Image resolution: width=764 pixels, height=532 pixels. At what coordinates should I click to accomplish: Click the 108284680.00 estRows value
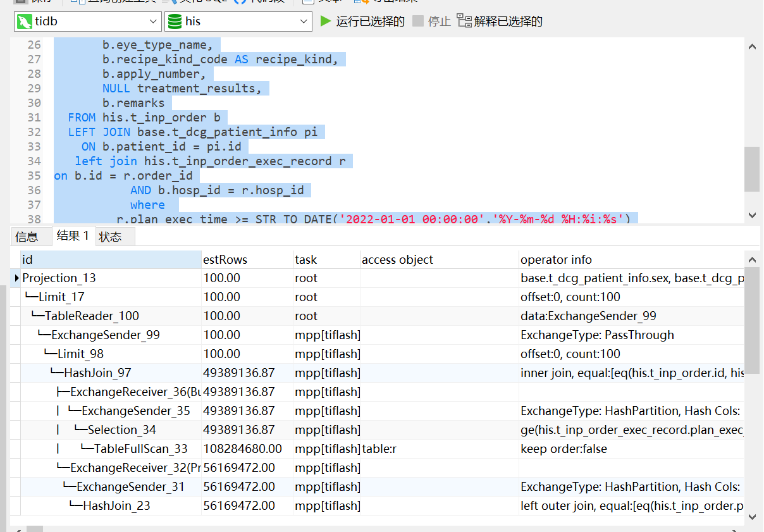(247, 449)
